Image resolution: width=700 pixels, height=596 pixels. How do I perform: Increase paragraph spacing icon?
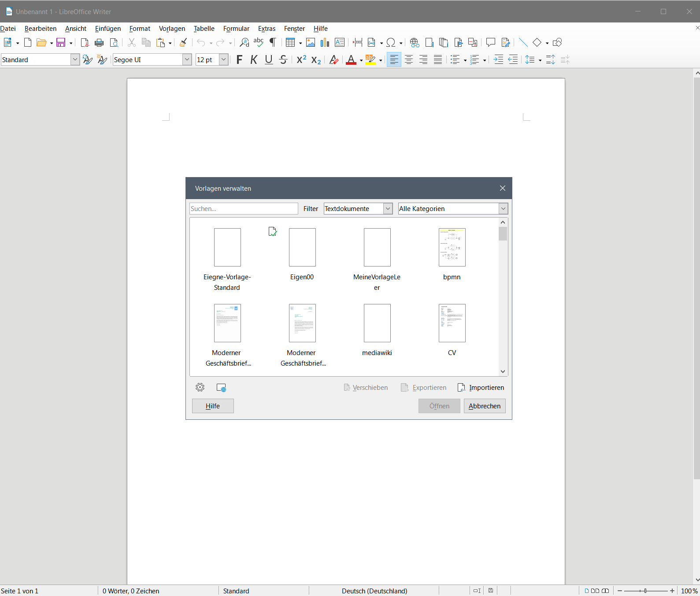click(x=551, y=60)
